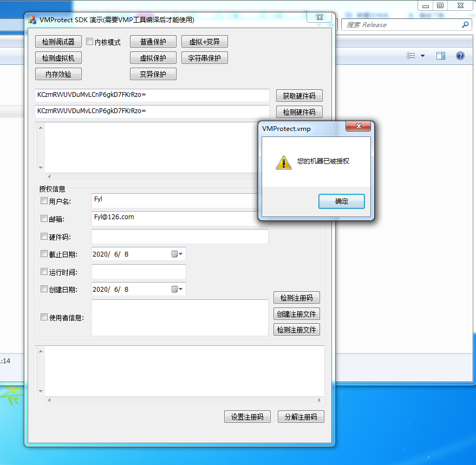Image resolution: width=476 pixels, height=465 pixels.
Task: Click scroll-up arrow of bottom text area
Action: (41, 351)
